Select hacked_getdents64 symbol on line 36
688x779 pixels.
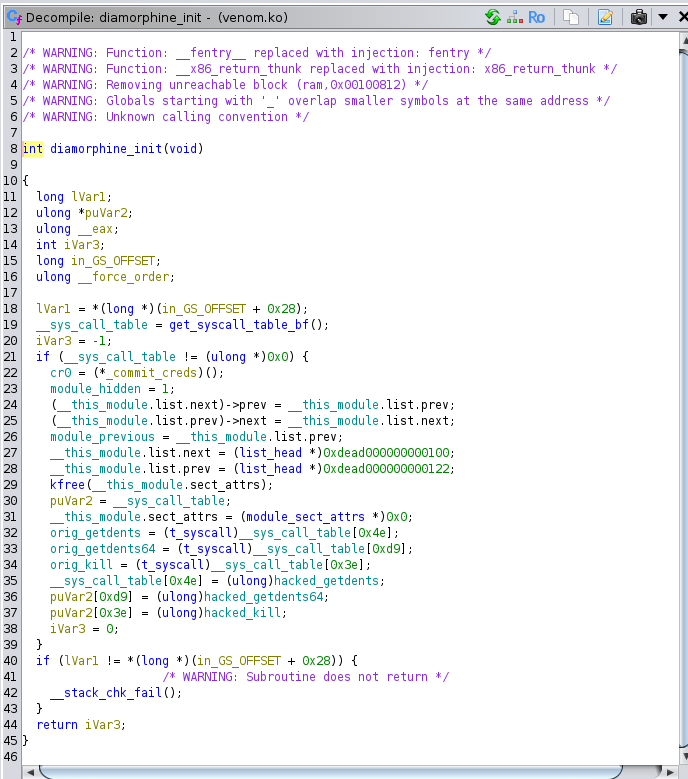(x=264, y=597)
